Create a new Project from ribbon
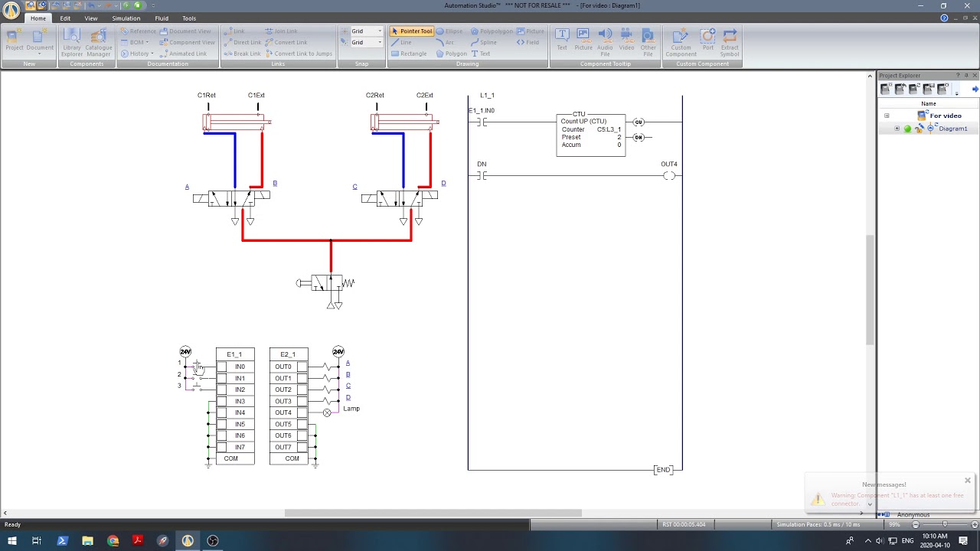This screenshot has width=980, height=551. [15, 40]
